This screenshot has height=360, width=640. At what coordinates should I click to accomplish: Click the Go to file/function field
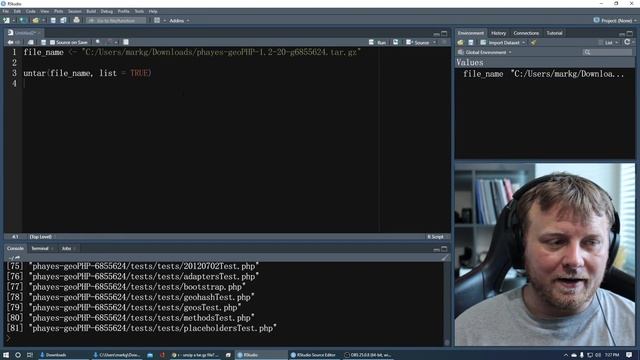116,20
